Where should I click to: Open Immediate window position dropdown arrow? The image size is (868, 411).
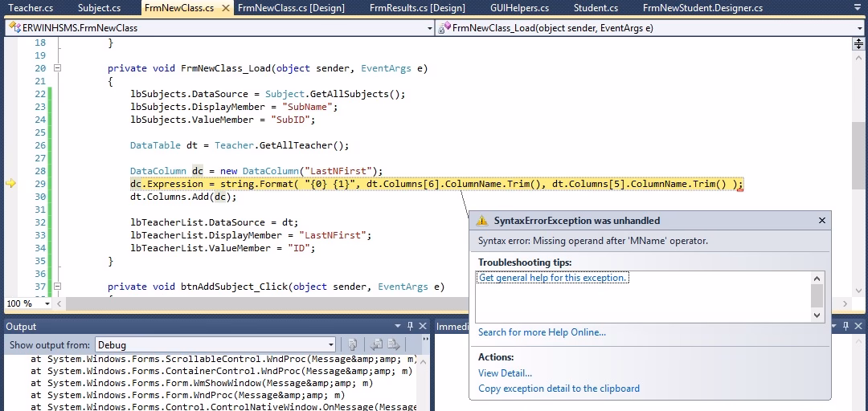(833, 327)
